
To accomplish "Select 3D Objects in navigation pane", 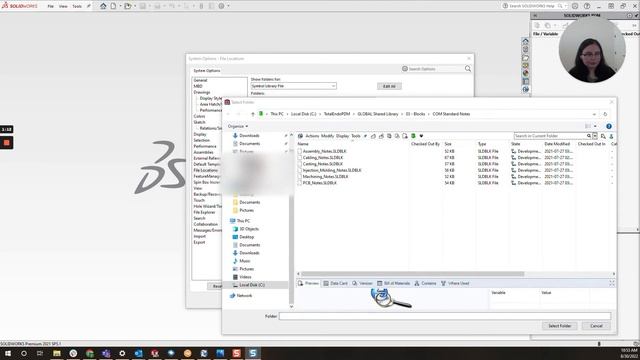I will pyautogui.click(x=249, y=229).
